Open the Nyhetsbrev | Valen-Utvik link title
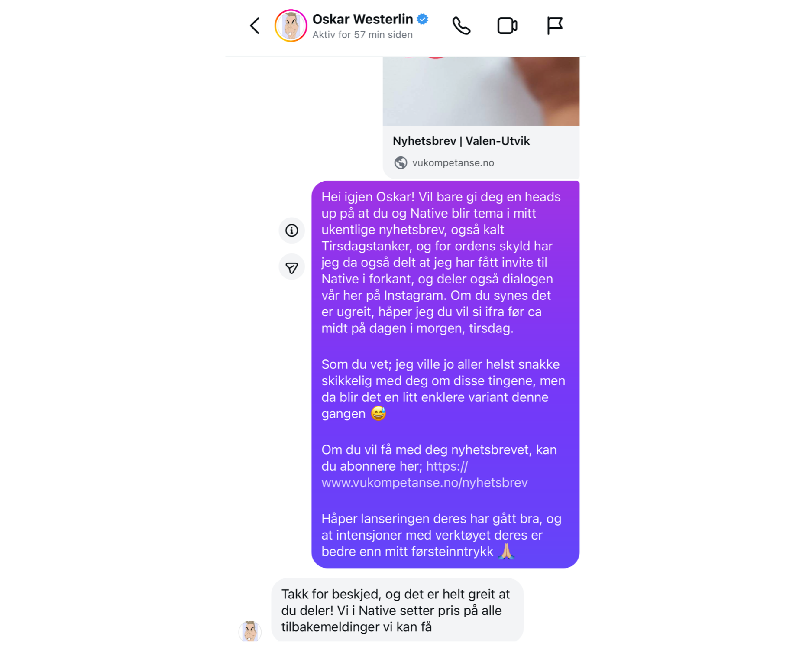The width and height of the screenshot is (812, 650). click(x=461, y=141)
